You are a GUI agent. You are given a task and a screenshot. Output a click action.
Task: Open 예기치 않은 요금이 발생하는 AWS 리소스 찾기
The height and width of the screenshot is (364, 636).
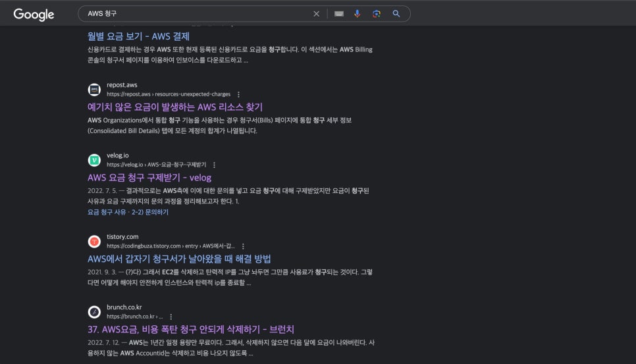click(175, 107)
